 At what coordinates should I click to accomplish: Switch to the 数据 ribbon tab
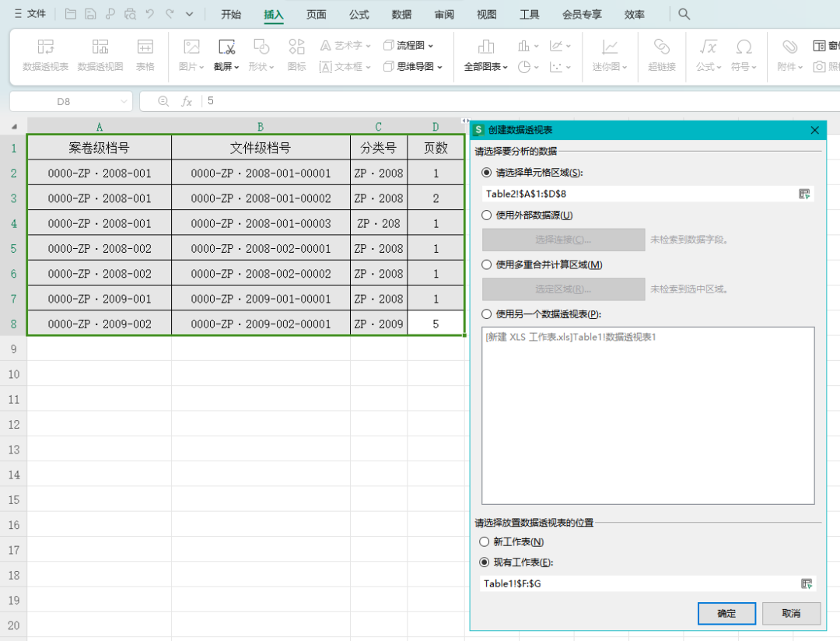[401, 15]
